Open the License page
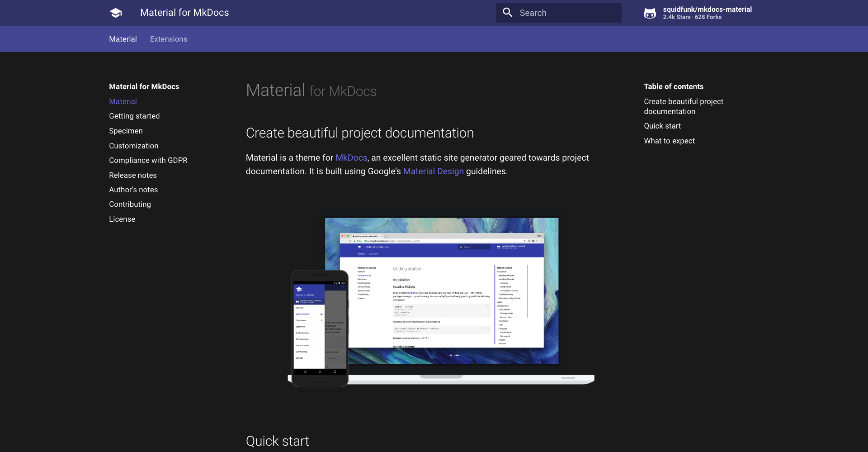The width and height of the screenshot is (868, 452). coord(122,219)
